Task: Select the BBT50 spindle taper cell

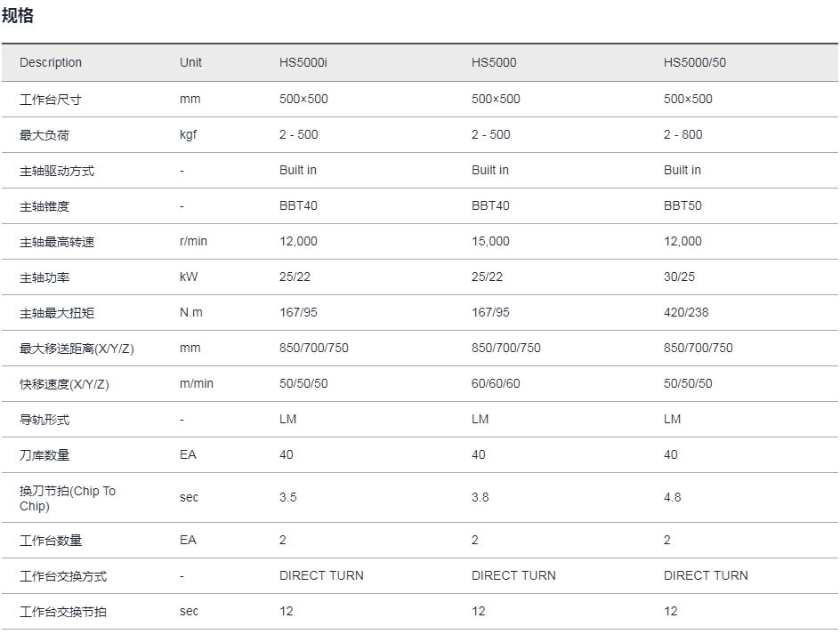Action: (682, 205)
